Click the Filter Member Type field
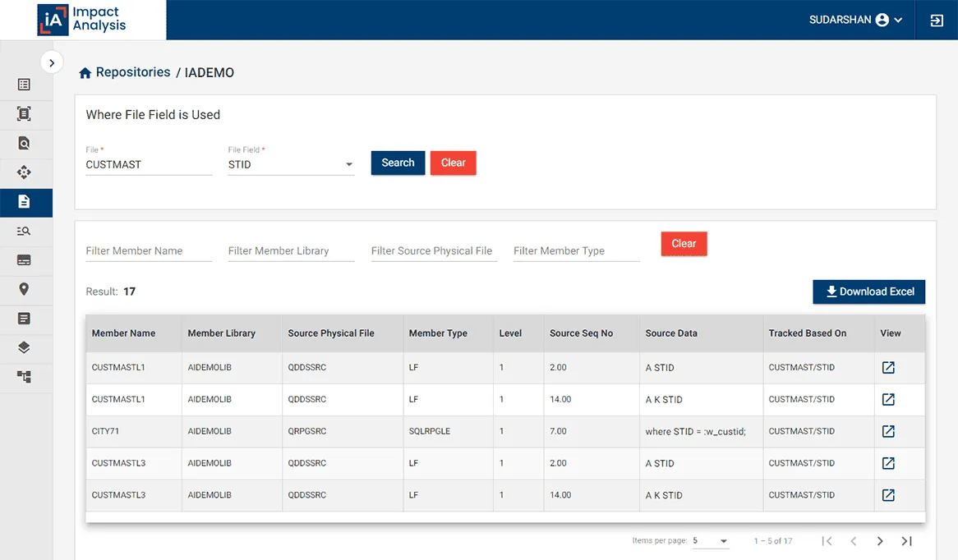958x560 pixels. [576, 251]
